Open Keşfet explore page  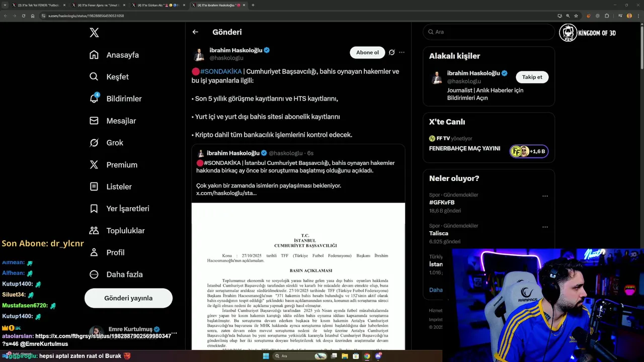click(x=109, y=77)
